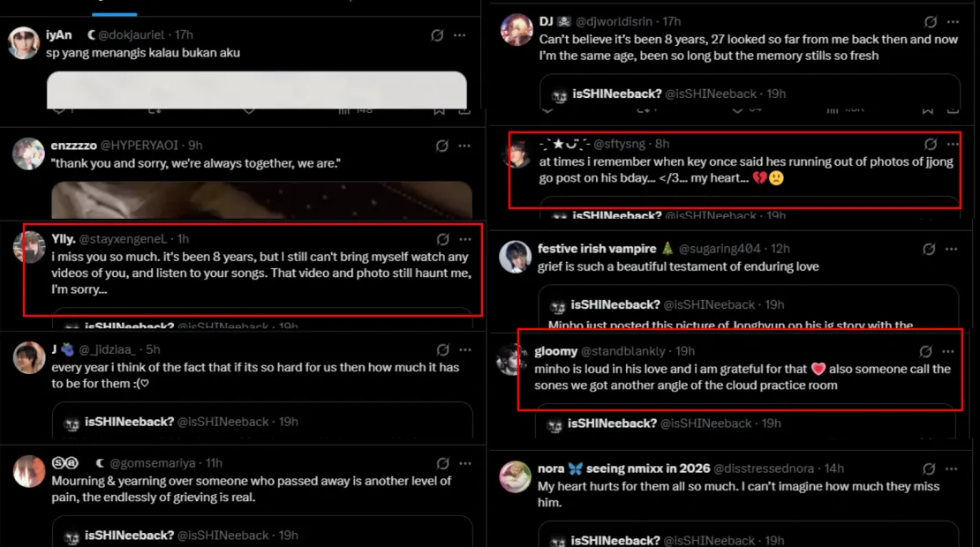Image resolution: width=980 pixels, height=547 pixels.
Task: Click the Grok icon on enzzzzo's tweet
Action: click(x=441, y=146)
